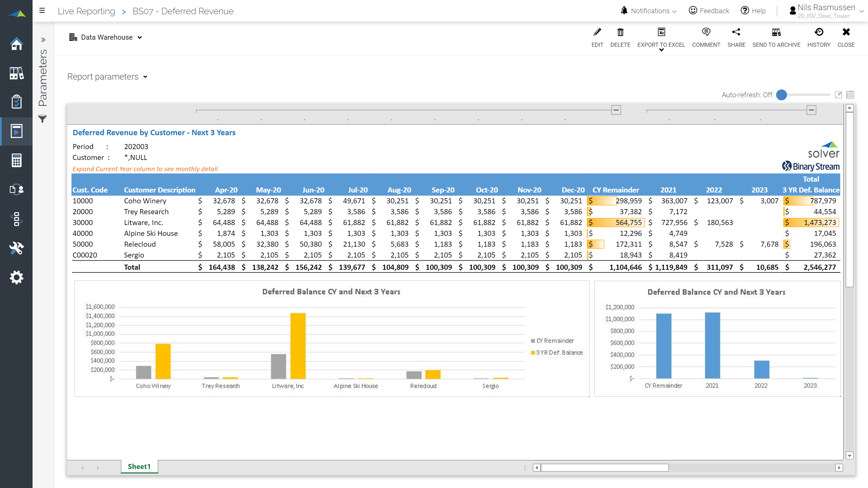The image size is (868, 488).
Task: Open the gear settings in sidebar
Action: [x=16, y=278]
